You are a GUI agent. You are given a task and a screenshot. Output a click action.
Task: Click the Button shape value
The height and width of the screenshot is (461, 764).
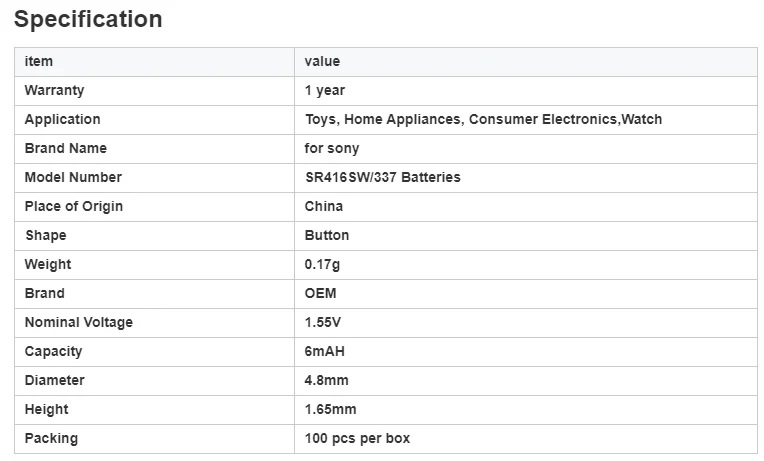point(326,235)
